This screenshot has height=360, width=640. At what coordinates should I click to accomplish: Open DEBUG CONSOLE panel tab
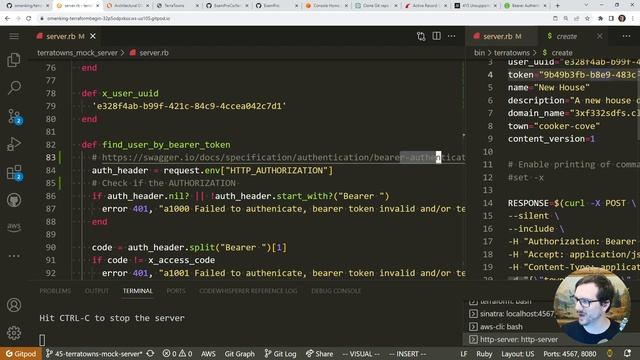336,291
